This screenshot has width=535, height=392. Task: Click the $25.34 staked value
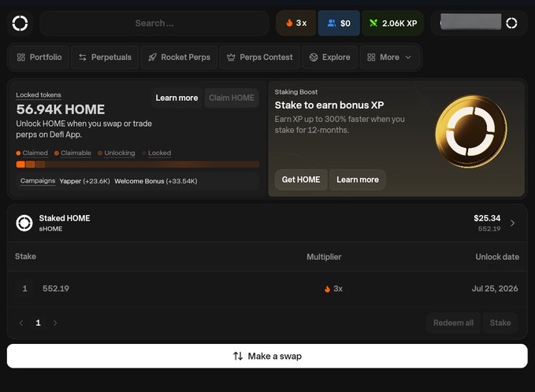tap(487, 218)
